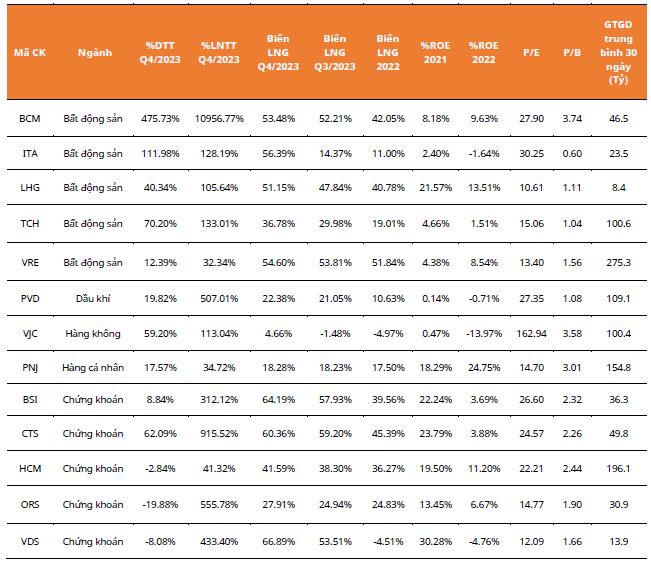Click the Ngành column header
Image resolution: width=651 pixels, height=562 pixels.
point(93,52)
